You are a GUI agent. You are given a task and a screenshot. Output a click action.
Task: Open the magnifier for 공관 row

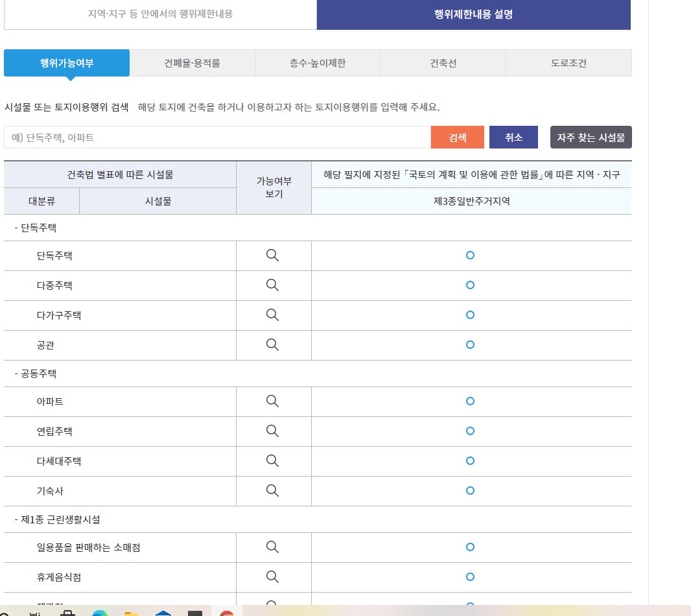(x=272, y=345)
